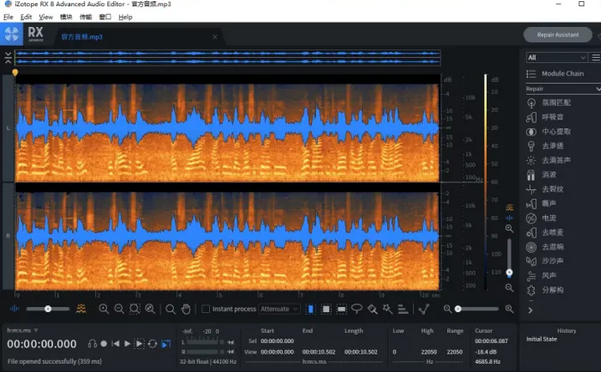The width and height of the screenshot is (601, 372).
Task: Open the 传输 menu
Action: (85, 17)
